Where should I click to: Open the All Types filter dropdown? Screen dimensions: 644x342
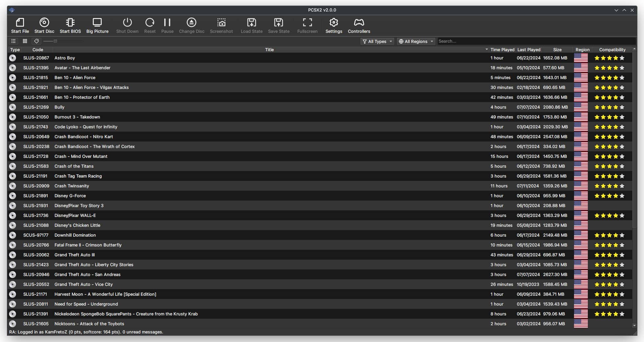(x=377, y=41)
